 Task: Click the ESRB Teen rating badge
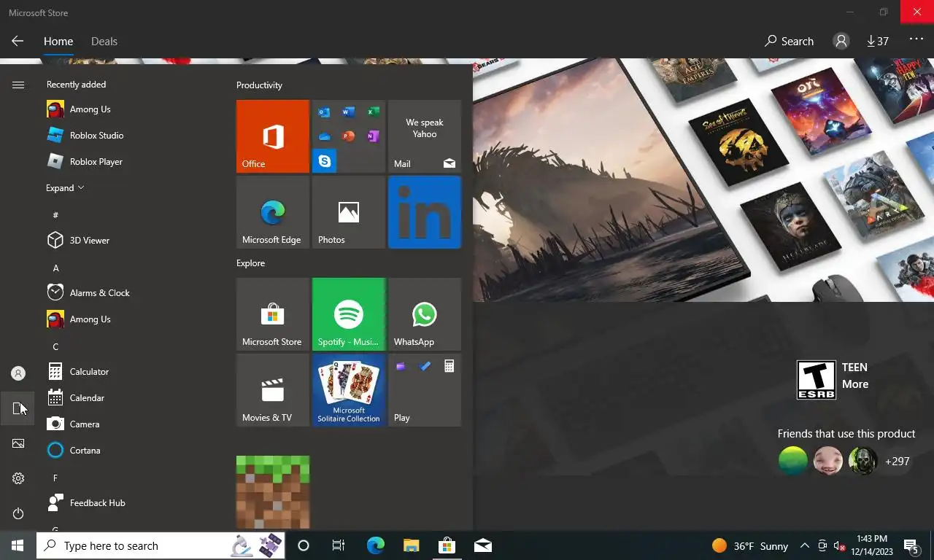click(x=816, y=380)
